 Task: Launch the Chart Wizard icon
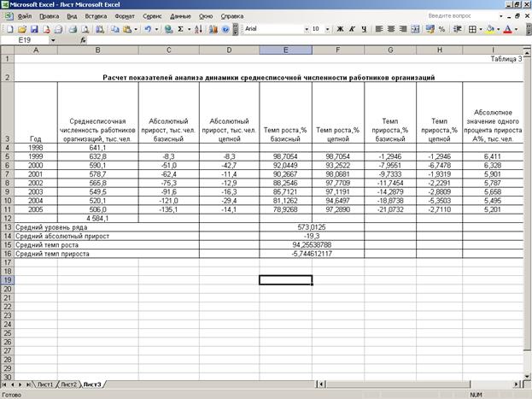pyautogui.click(x=213, y=29)
